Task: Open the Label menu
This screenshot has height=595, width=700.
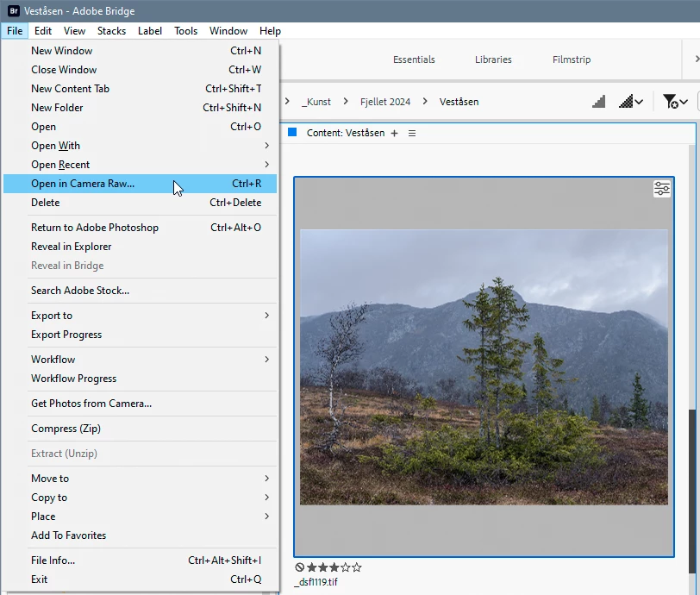Action: pos(149,31)
